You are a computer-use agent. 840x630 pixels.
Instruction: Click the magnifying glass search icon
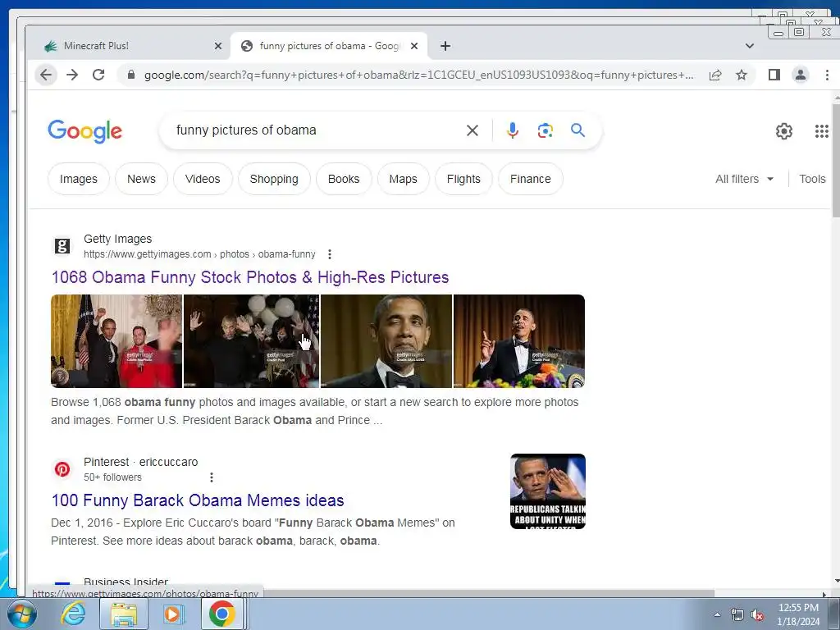(x=577, y=130)
